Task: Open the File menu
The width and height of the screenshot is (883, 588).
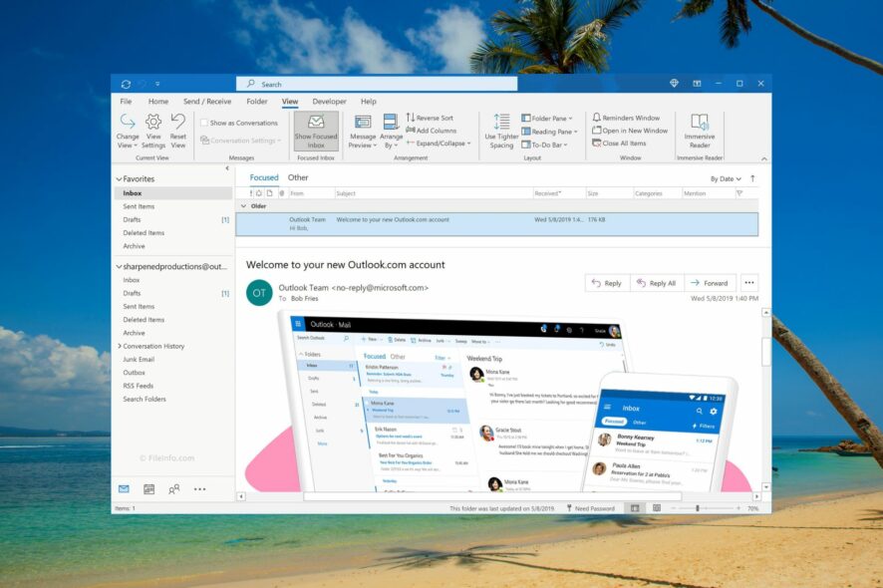Action: [x=126, y=102]
